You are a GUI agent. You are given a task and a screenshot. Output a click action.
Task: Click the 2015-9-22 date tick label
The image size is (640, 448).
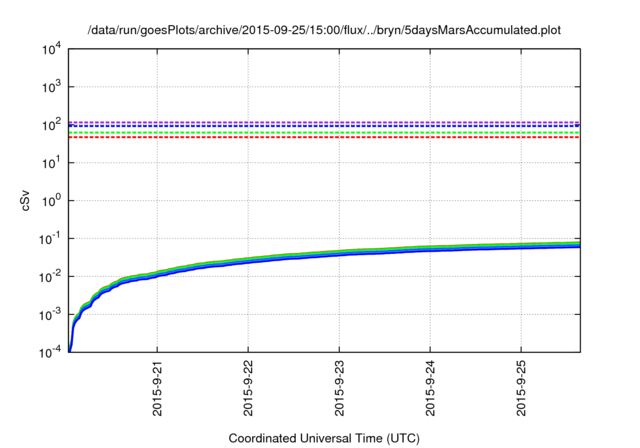248,388
